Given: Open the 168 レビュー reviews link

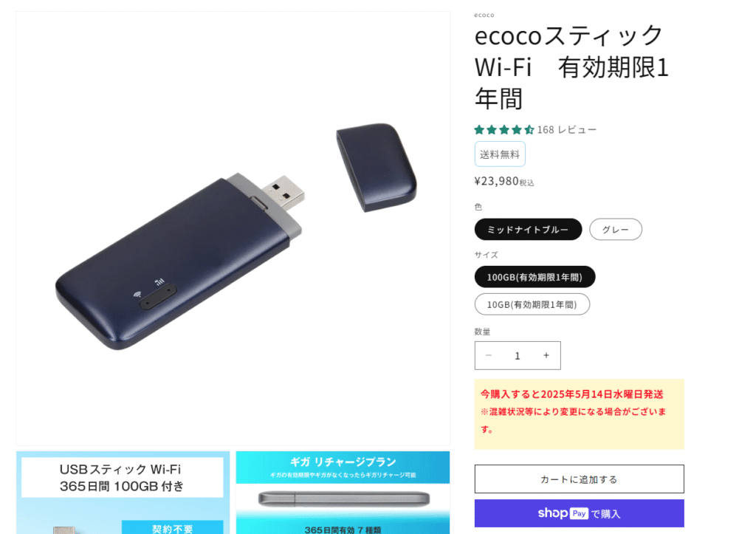Looking at the screenshot, I should coord(567,130).
